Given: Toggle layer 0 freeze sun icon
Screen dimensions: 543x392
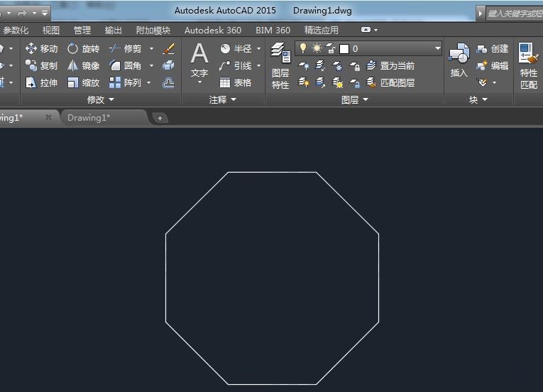Looking at the screenshot, I should (317, 48).
